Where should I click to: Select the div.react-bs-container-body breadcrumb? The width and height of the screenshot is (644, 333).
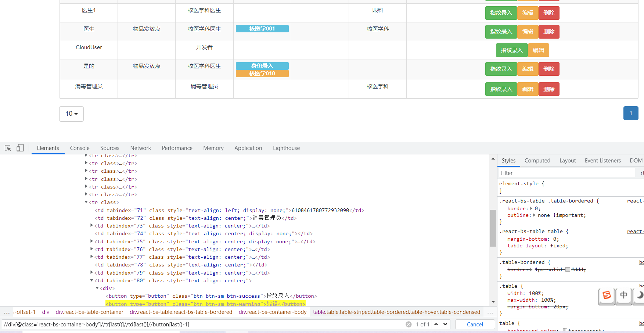[273, 312]
